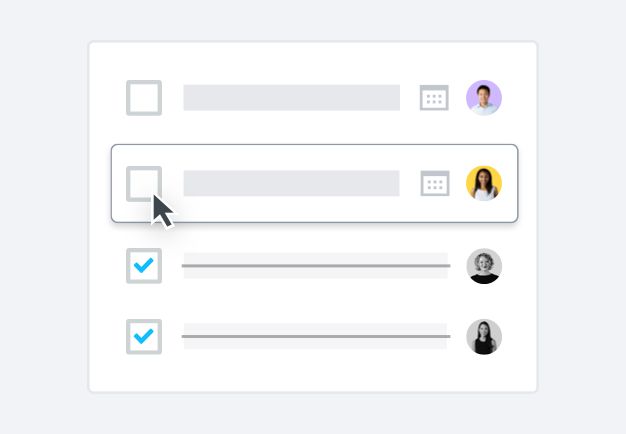Edit the highlighted task's gray title bar
The width and height of the screenshot is (626, 434).
tap(291, 184)
